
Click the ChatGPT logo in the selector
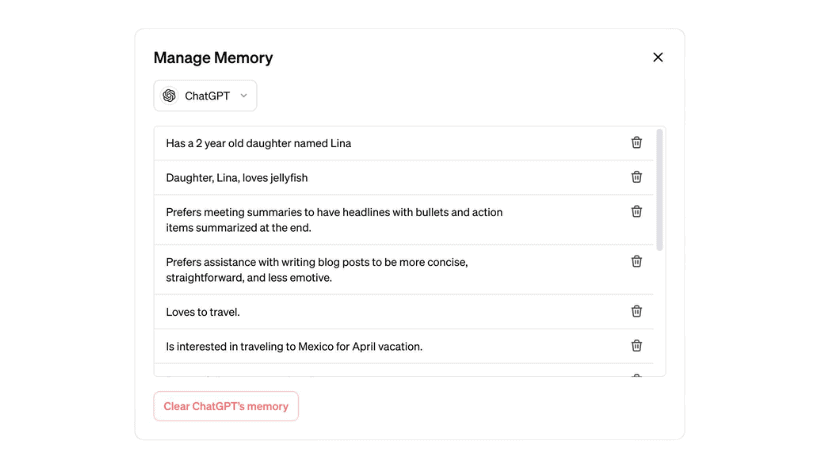point(169,96)
